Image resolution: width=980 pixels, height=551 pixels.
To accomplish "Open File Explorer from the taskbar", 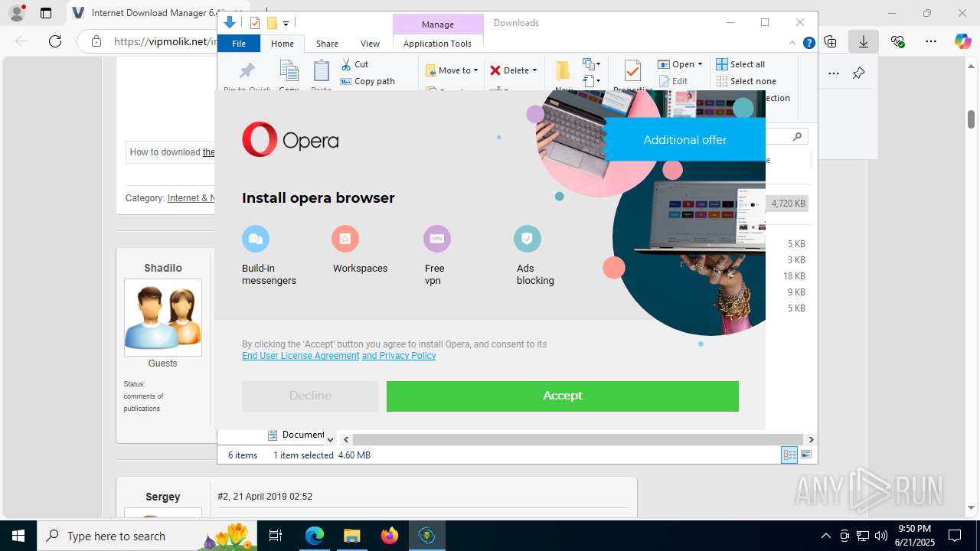I will 351,536.
